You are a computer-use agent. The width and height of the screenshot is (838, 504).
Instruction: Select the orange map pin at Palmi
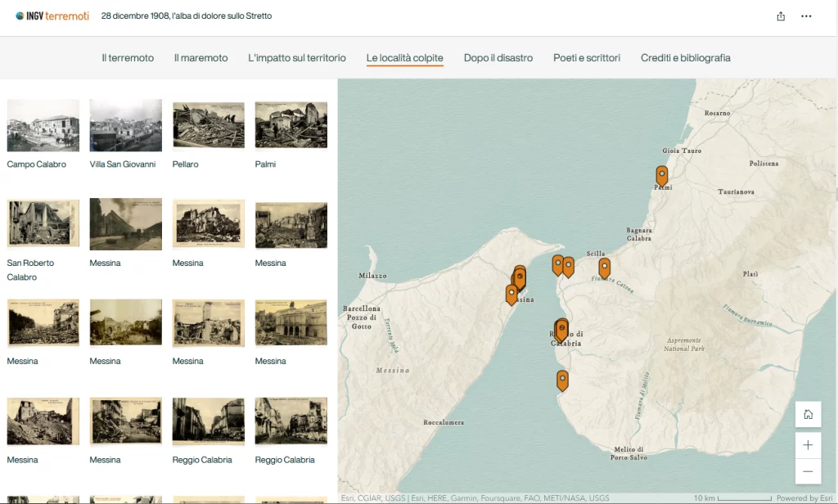click(661, 176)
